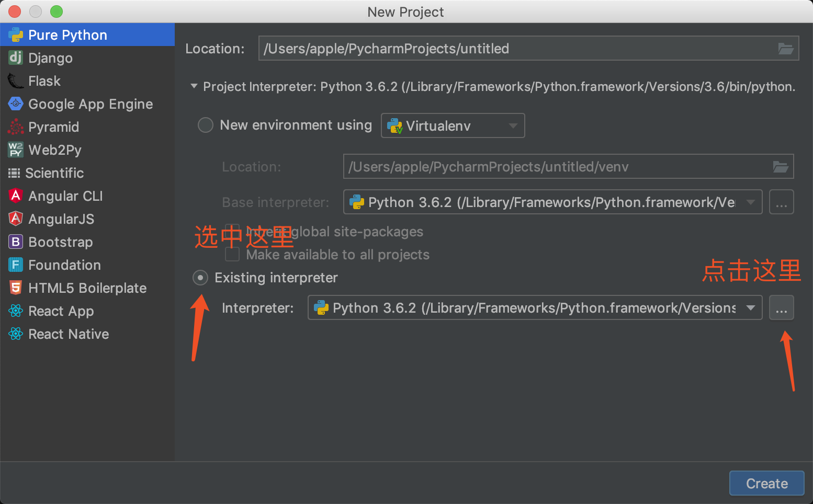Choose Angular CLI project type
Viewport: 813px width, 504px height.
[87, 196]
